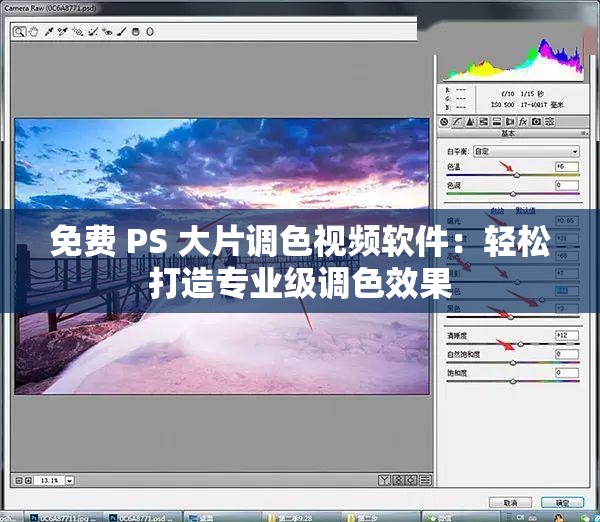Viewport: 600px width, 522px height.
Task: Click the 清晰度 clarity slider handle
Action: tap(520, 344)
